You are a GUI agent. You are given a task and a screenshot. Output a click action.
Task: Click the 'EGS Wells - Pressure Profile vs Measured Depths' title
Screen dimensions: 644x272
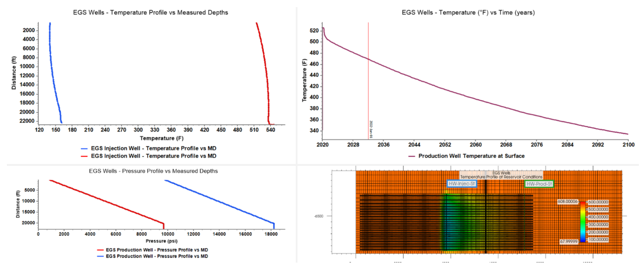(153, 171)
